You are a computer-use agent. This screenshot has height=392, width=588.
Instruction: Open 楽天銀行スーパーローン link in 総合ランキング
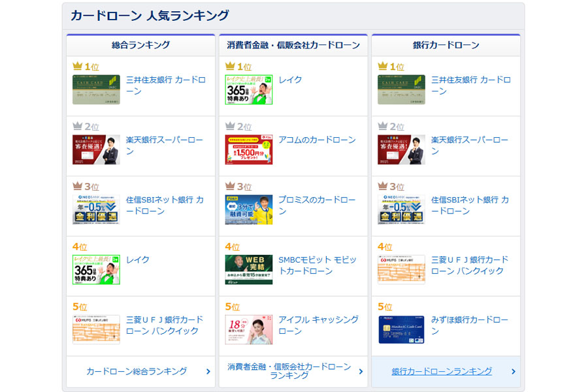[164, 145]
